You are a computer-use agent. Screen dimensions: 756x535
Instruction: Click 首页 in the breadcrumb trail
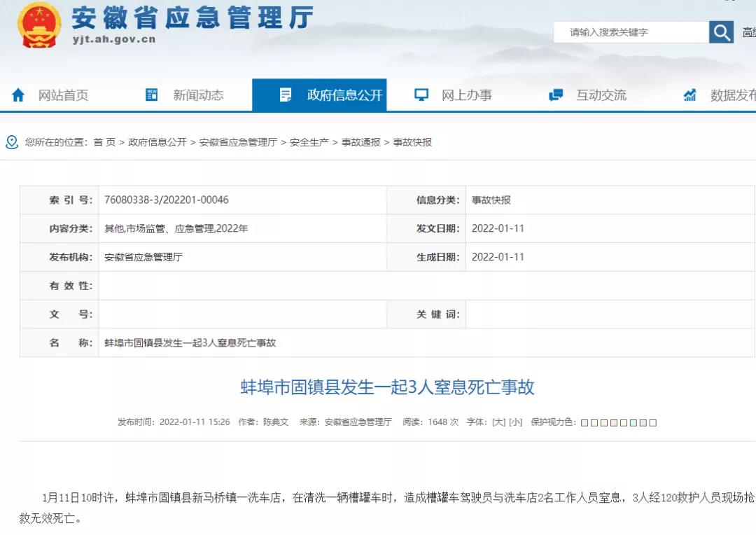(103, 142)
